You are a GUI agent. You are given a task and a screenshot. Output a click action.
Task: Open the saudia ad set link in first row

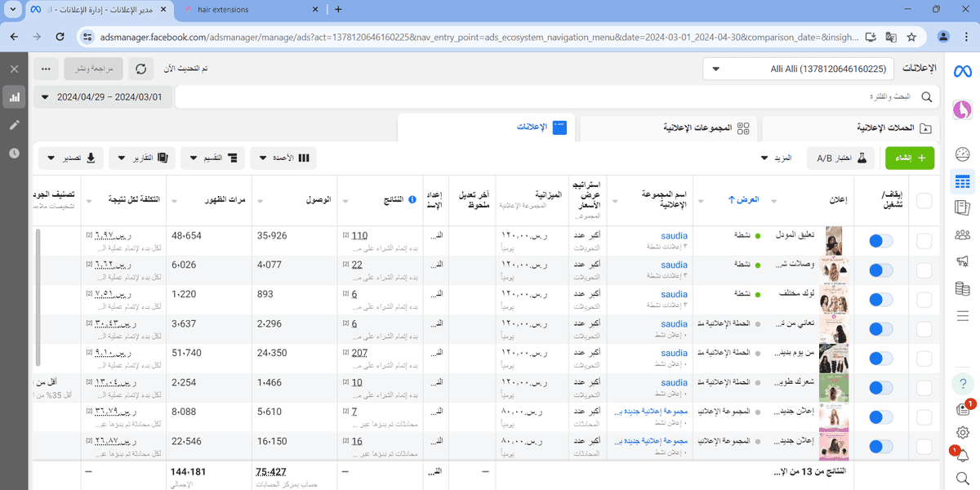coord(674,235)
